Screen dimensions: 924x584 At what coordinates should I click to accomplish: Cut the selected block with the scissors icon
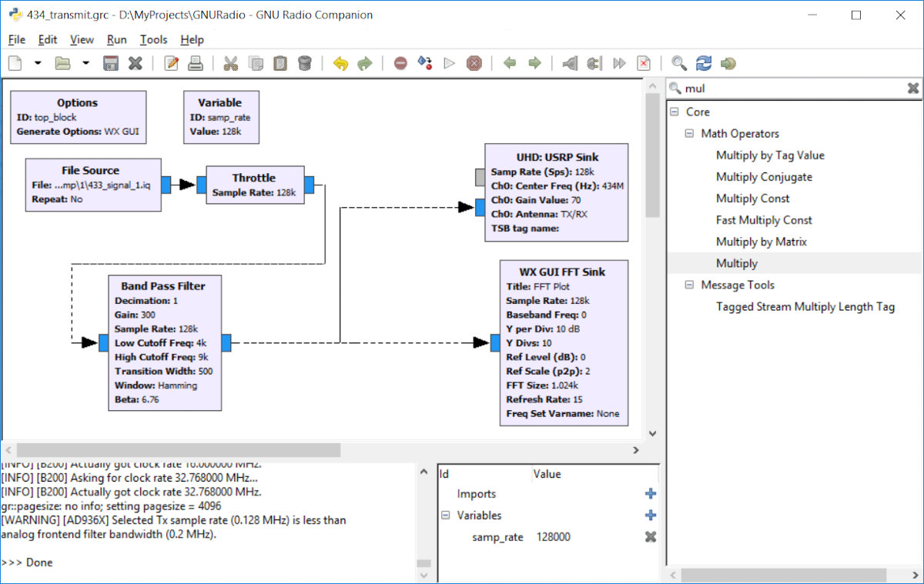(230, 63)
